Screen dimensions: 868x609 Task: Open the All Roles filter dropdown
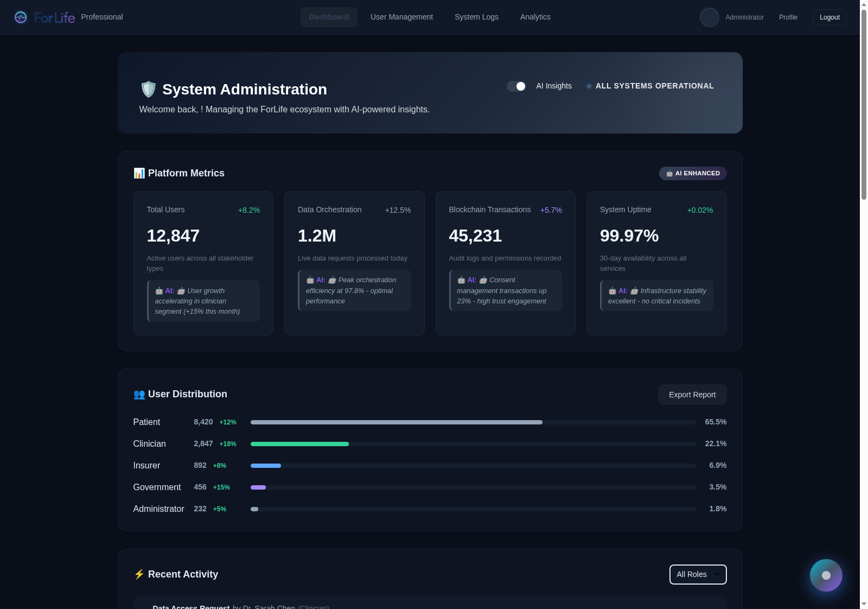(698, 574)
